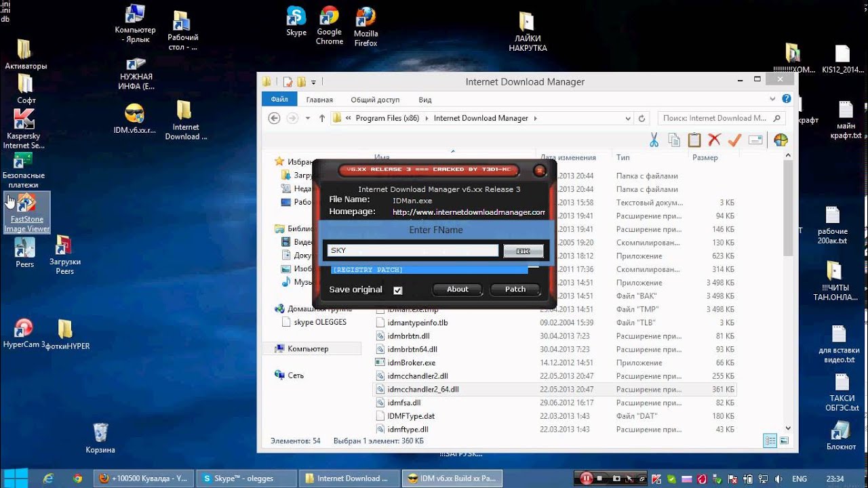Image resolution: width=868 pixels, height=488 pixels.
Task: Click the red X Delete icon in Explorer
Action: tap(714, 140)
